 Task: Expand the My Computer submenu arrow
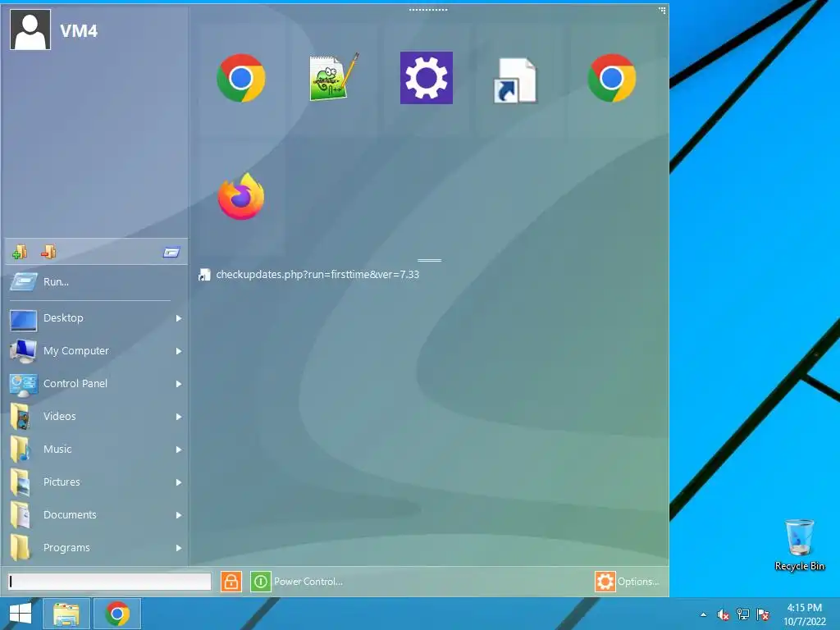coord(178,351)
